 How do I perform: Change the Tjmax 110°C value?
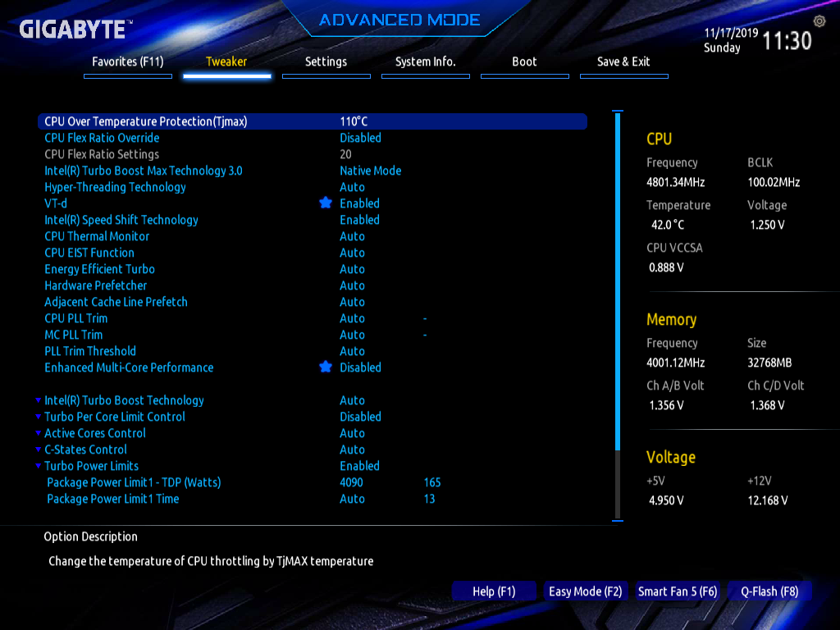pos(354,121)
